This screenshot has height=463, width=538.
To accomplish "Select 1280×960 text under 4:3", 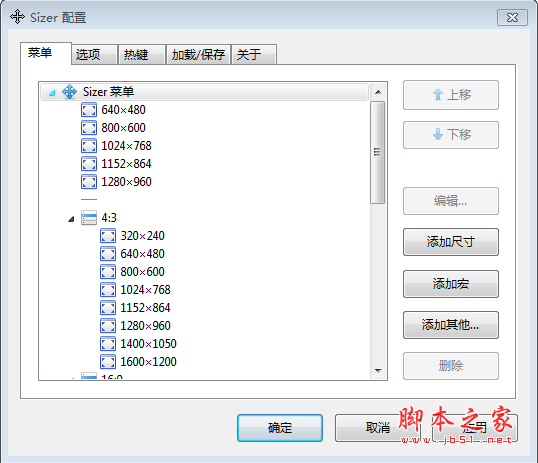I will coord(145,326).
